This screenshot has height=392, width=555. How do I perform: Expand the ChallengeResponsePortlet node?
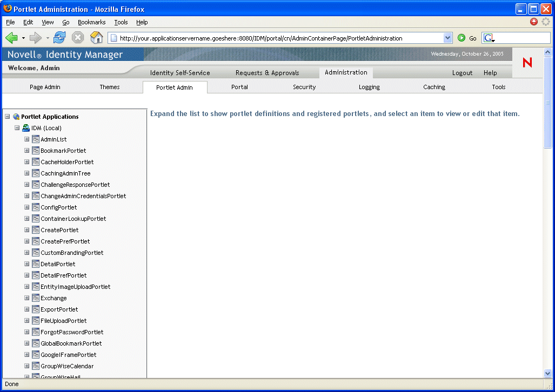coord(26,184)
